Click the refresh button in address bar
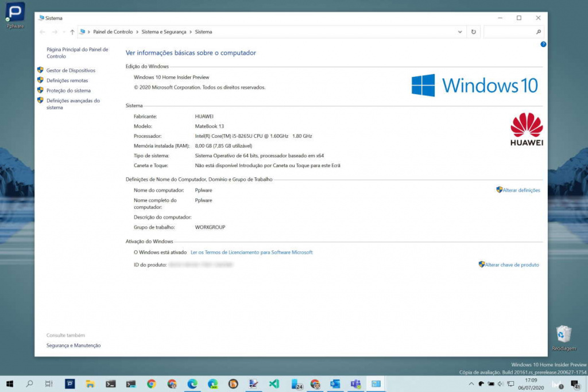The image size is (588, 392). (x=474, y=32)
